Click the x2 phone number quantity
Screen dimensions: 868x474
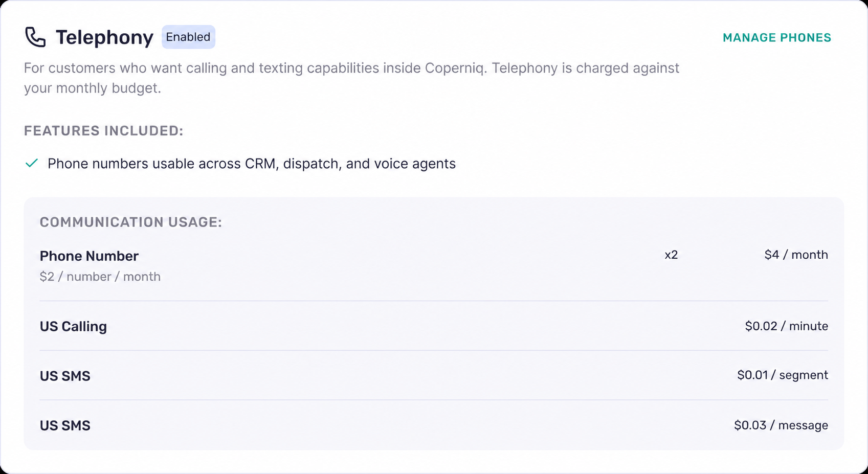point(671,255)
